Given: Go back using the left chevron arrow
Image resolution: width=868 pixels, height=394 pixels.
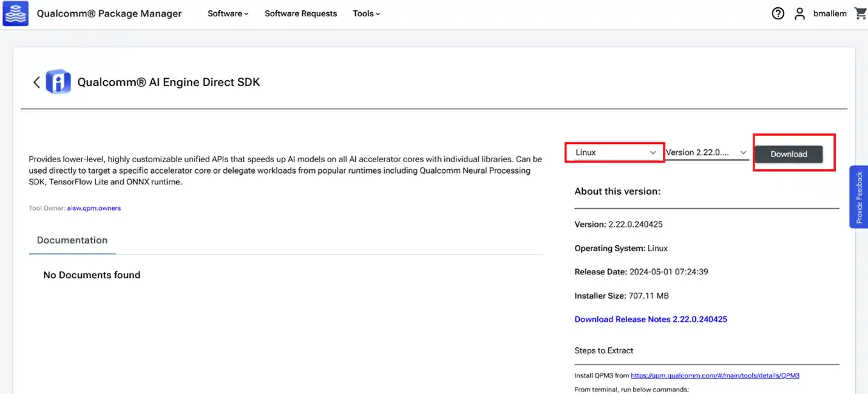Looking at the screenshot, I should coord(36,82).
